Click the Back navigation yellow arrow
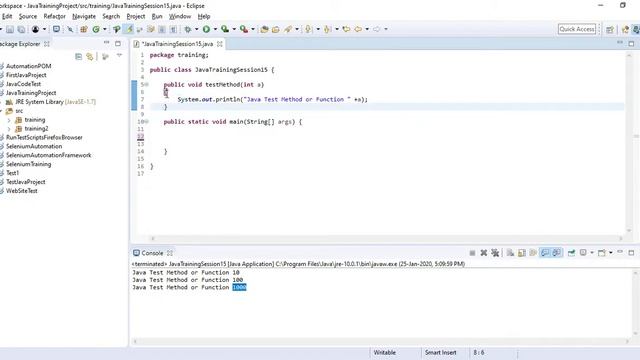Viewport: 640px width, 360px height. 358,29
